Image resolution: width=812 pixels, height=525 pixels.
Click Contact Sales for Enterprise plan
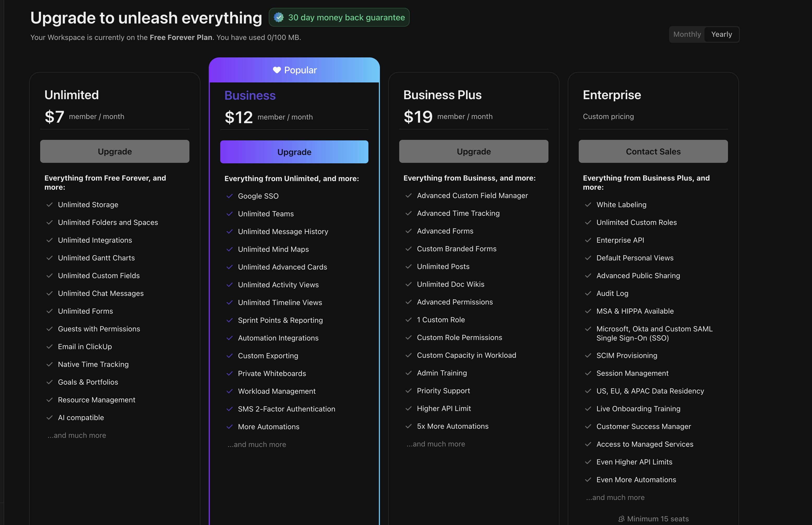tap(653, 151)
